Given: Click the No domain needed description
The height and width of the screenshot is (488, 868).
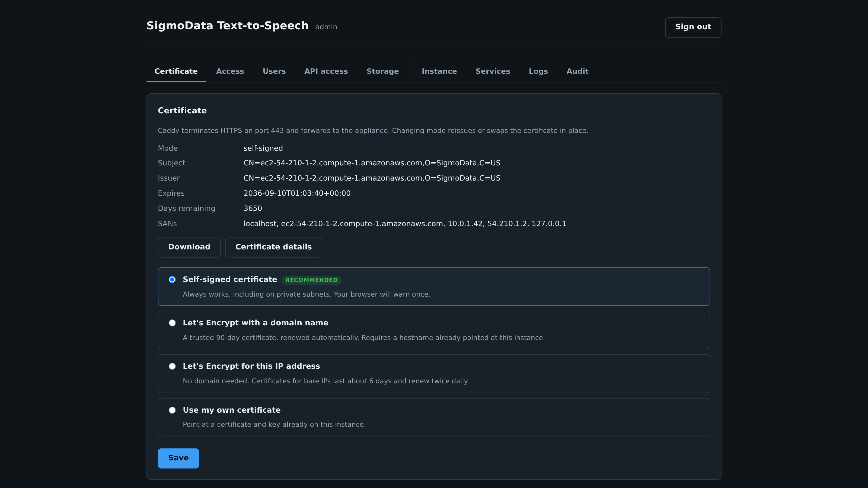Looking at the screenshot, I should [x=326, y=381].
